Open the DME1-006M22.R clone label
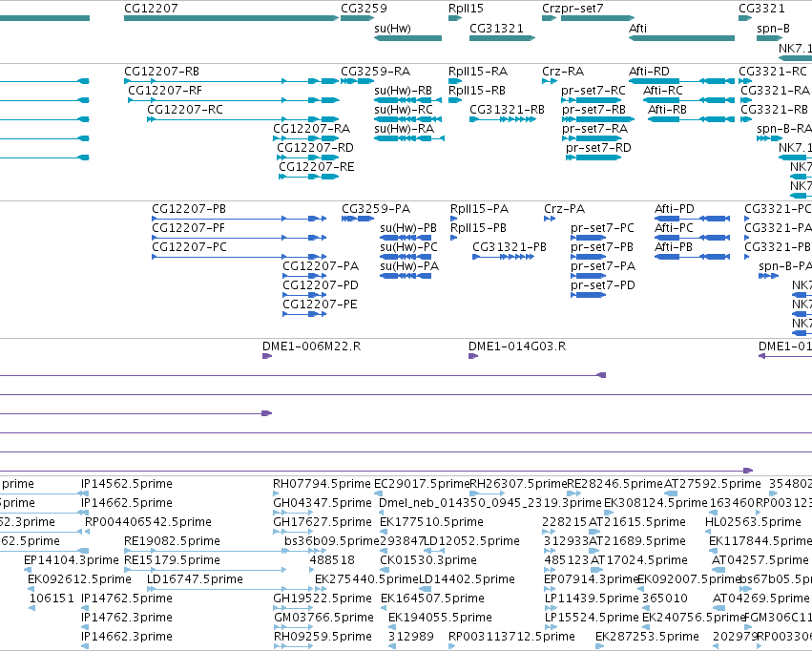Viewport: 812px width, 651px height. click(x=312, y=346)
